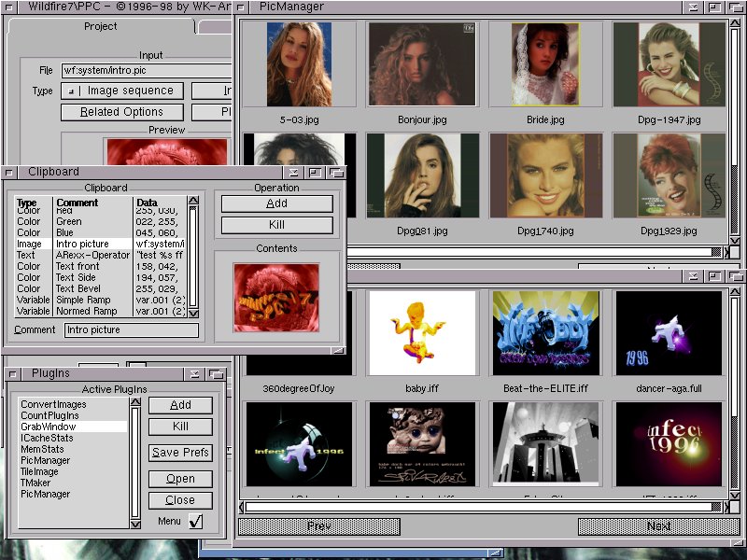The width and height of the screenshot is (747, 560).
Task: Select the Bride.jpg thumbnail
Action: (545, 66)
